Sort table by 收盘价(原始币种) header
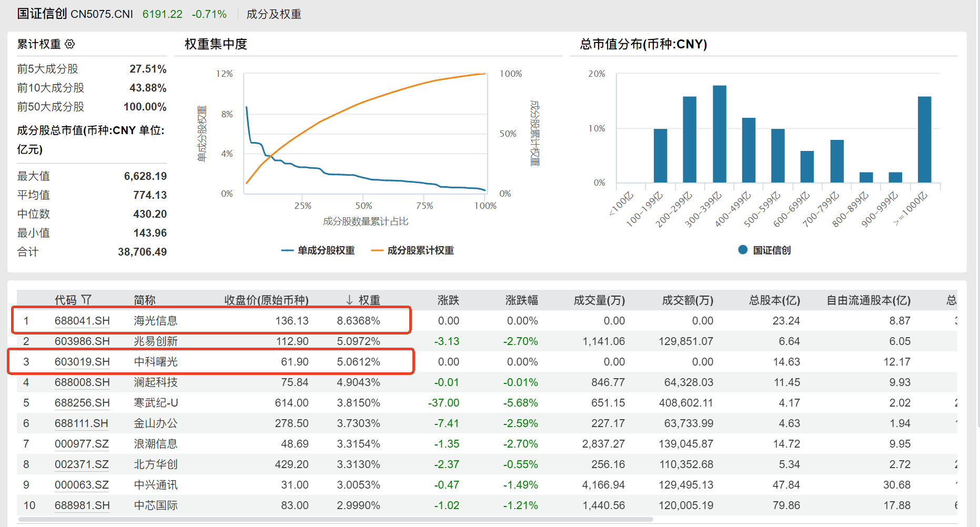This screenshot has width=980, height=527. 266,300
